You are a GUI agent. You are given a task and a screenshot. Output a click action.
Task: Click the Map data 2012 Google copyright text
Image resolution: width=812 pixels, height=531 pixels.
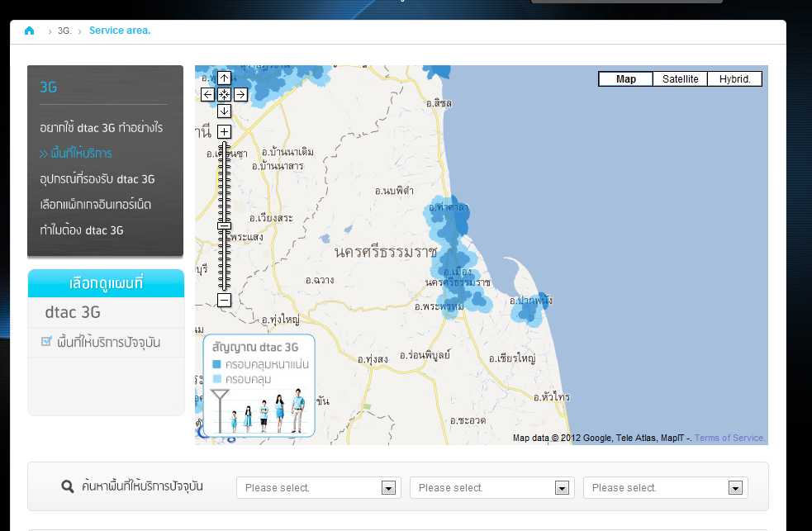click(x=601, y=438)
